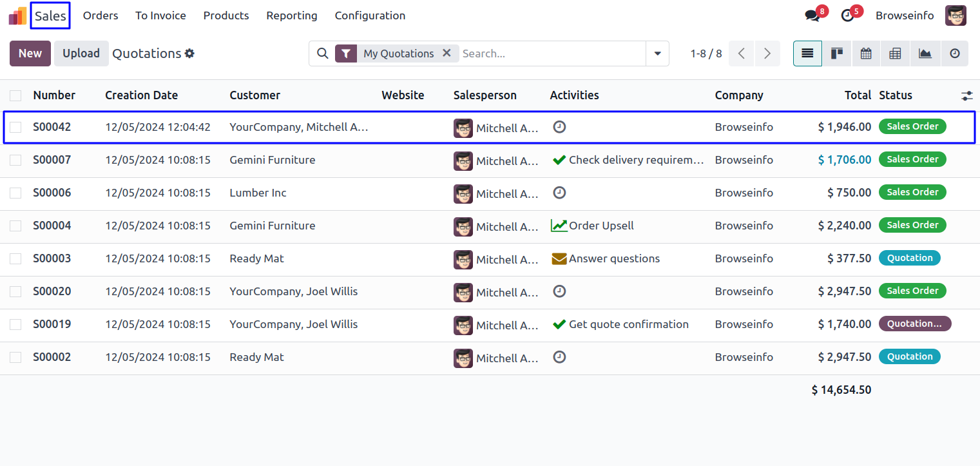Open the optional columns selector
Image resolution: width=980 pixels, height=466 pixels.
[x=966, y=95]
